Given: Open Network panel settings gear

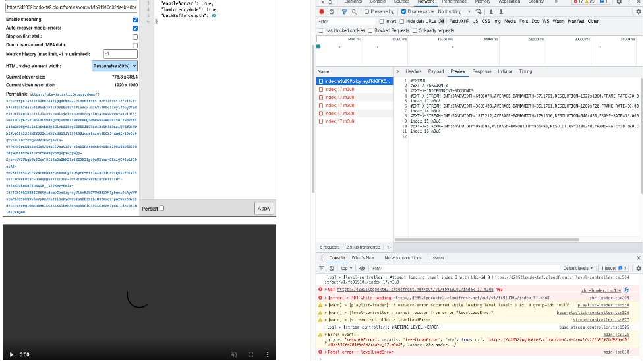Looking at the screenshot, I should (x=639, y=12).
